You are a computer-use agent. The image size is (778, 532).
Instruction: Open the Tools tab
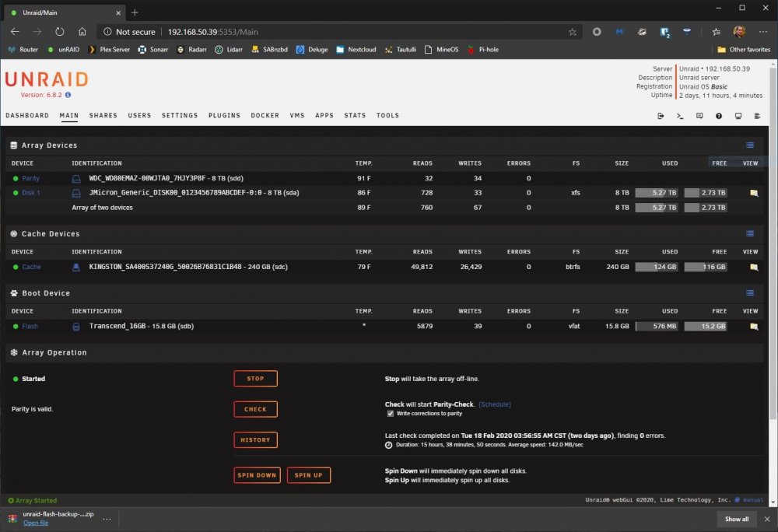(387, 116)
